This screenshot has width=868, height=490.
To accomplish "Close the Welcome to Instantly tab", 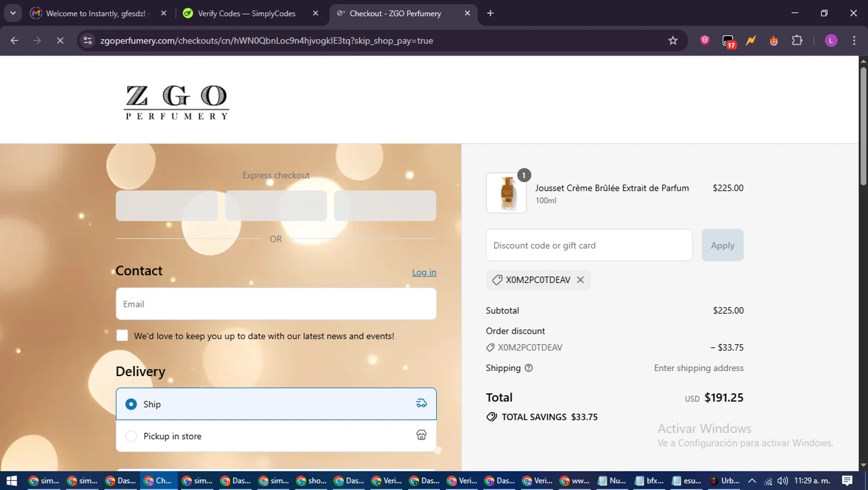I will point(164,13).
